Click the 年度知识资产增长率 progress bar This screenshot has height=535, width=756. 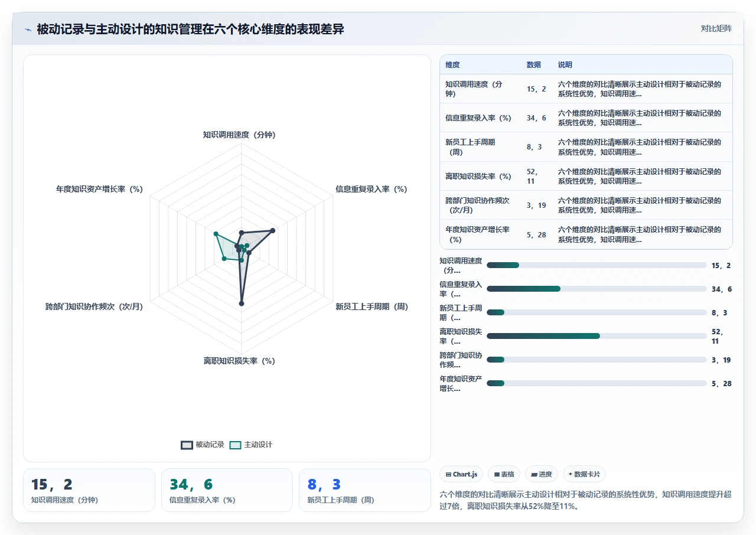(x=597, y=383)
